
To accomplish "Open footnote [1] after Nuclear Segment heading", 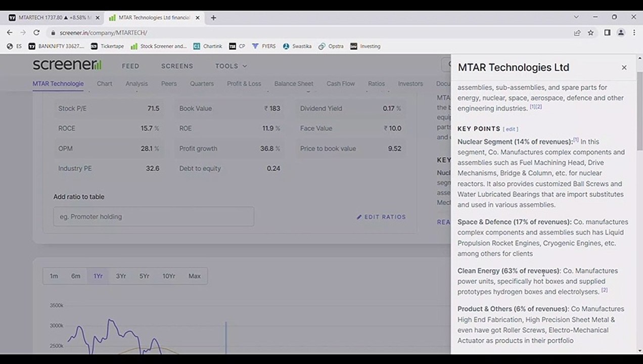I will tap(576, 140).
